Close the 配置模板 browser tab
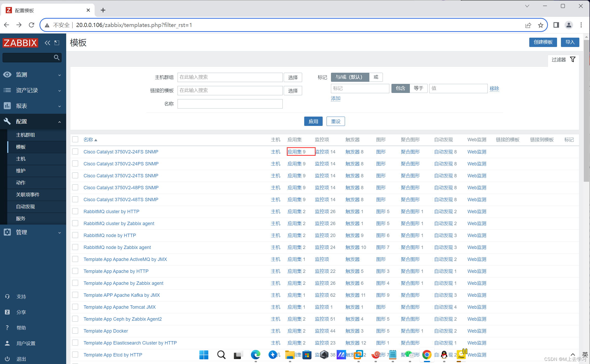Viewport: 590px width, 364px height. pyautogui.click(x=88, y=10)
